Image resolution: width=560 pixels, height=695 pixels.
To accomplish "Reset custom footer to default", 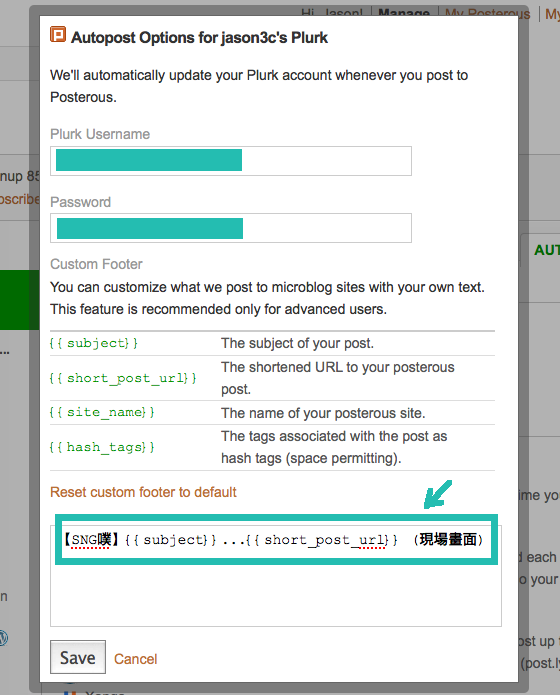I will pyautogui.click(x=143, y=492).
